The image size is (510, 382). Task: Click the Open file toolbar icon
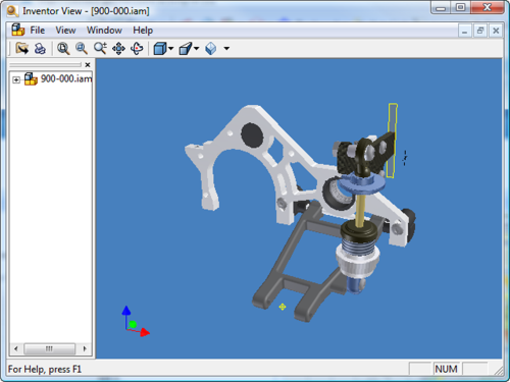point(22,49)
